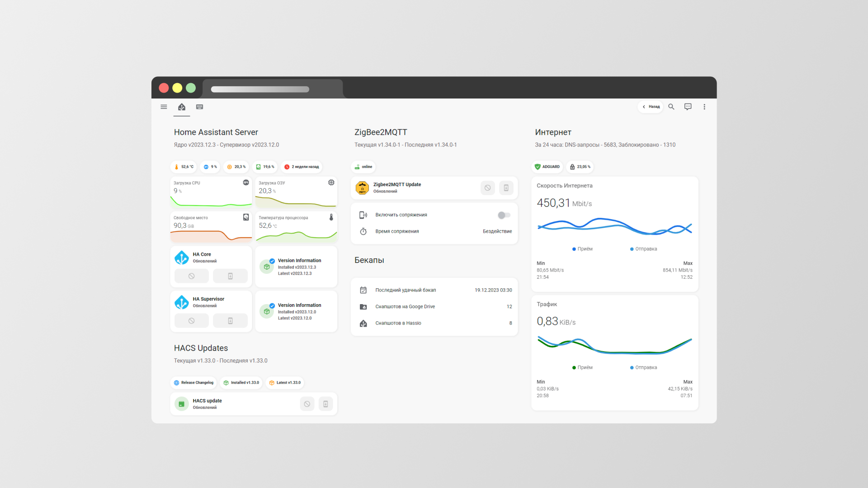Click the Zigbee2MQTT Update bee icon
Screen dimensions: 868x488
[x=362, y=188]
